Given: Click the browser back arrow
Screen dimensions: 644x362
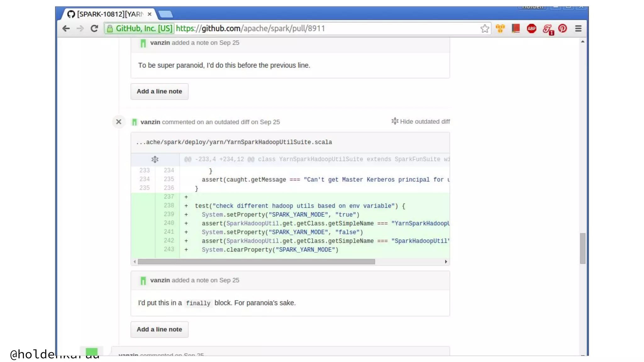Looking at the screenshot, I should pyautogui.click(x=66, y=29).
